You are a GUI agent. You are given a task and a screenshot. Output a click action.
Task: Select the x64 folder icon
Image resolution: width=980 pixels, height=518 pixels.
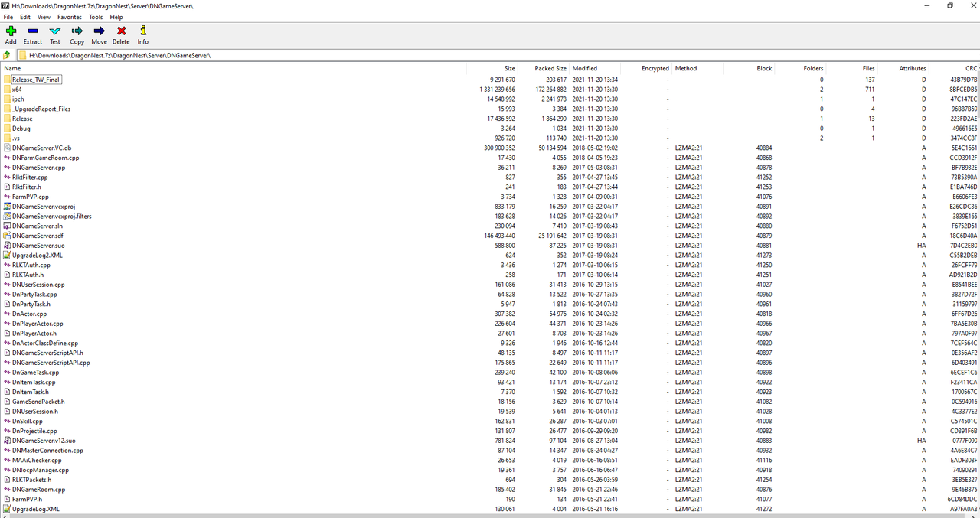(x=7, y=90)
